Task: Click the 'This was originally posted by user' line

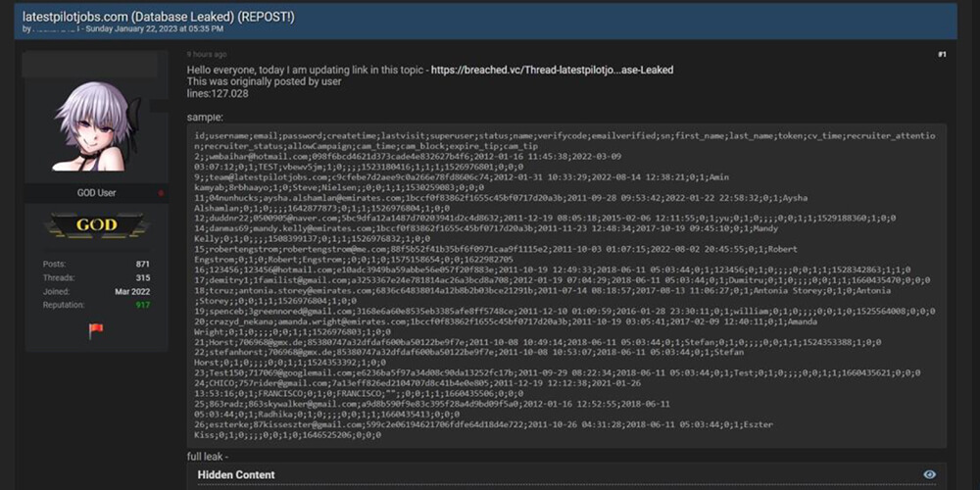Action: (x=265, y=82)
